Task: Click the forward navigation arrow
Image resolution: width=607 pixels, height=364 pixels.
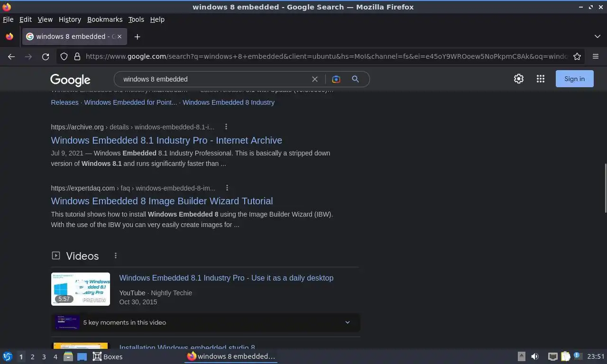Action: tap(28, 56)
